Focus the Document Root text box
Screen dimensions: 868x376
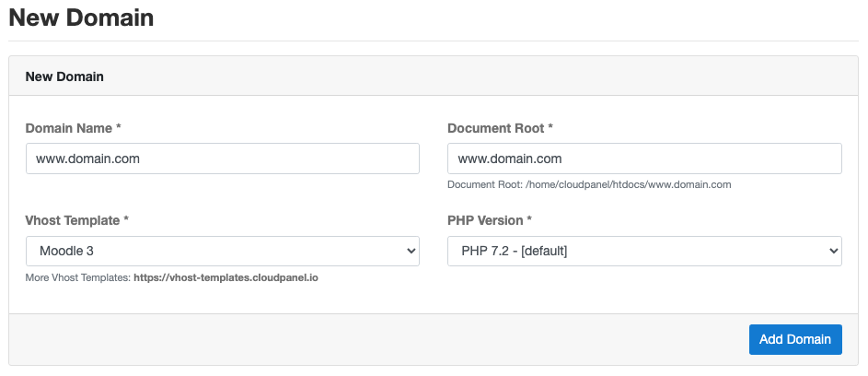[644, 159]
